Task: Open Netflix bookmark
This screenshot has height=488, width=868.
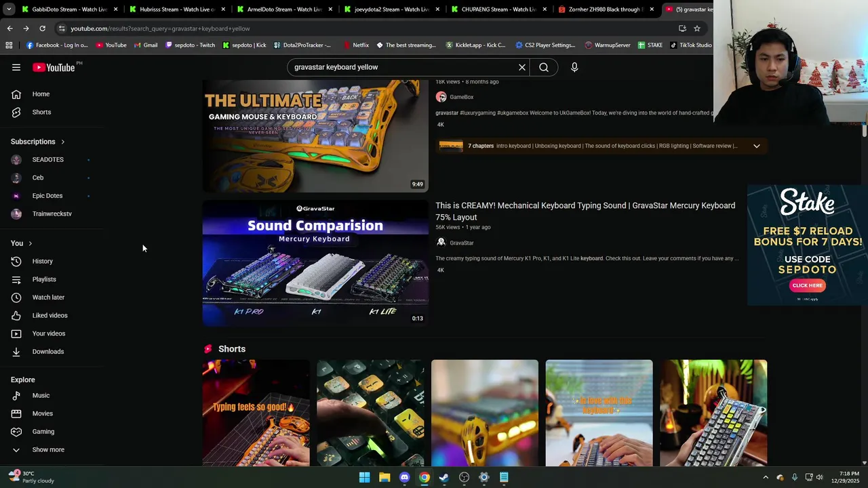Action: coord(355,45)
